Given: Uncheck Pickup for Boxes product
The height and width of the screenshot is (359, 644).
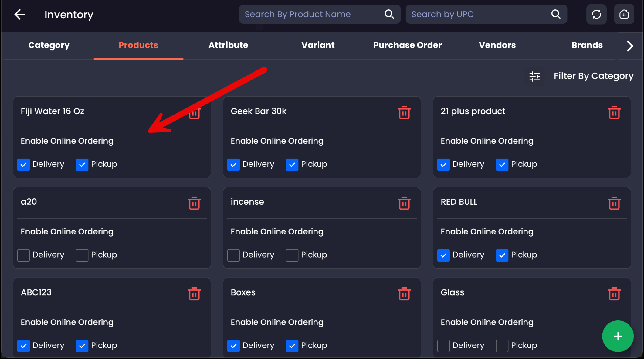Looking at the screenshot, I should coord(292,346).
